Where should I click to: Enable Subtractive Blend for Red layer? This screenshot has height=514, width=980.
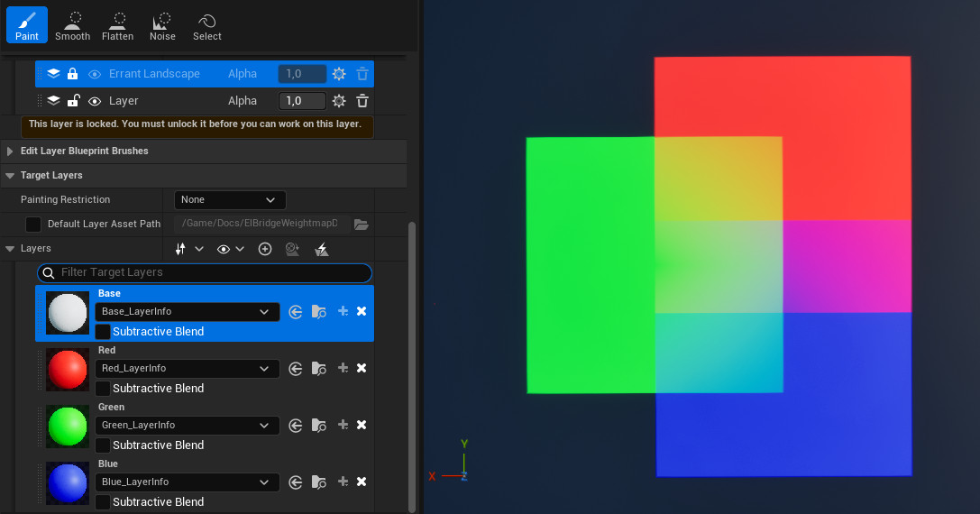click(x=103, y=389)
